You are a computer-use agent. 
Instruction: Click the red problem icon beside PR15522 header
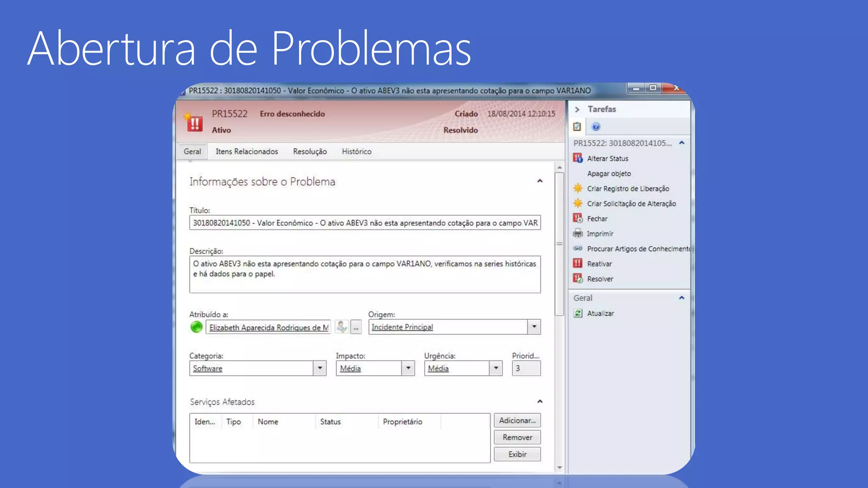(194, 122)
